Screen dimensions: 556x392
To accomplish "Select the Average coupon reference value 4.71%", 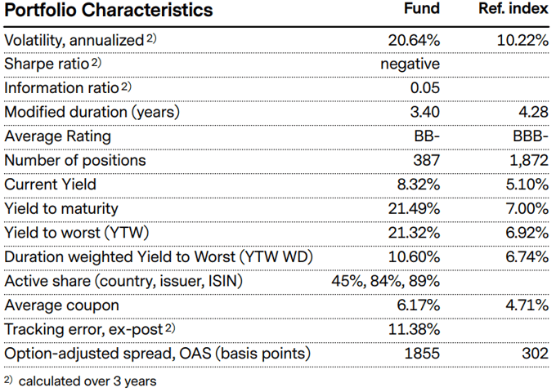I will pyautogui.click(x=527, y=305).
